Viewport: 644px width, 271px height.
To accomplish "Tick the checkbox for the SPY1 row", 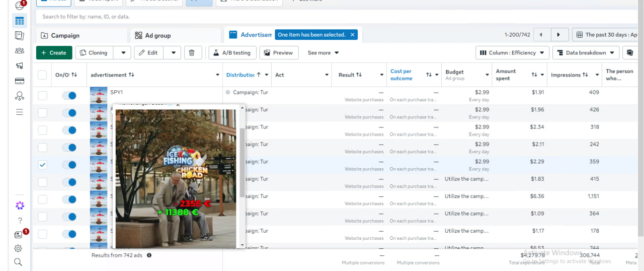I will tap(43, 96).
